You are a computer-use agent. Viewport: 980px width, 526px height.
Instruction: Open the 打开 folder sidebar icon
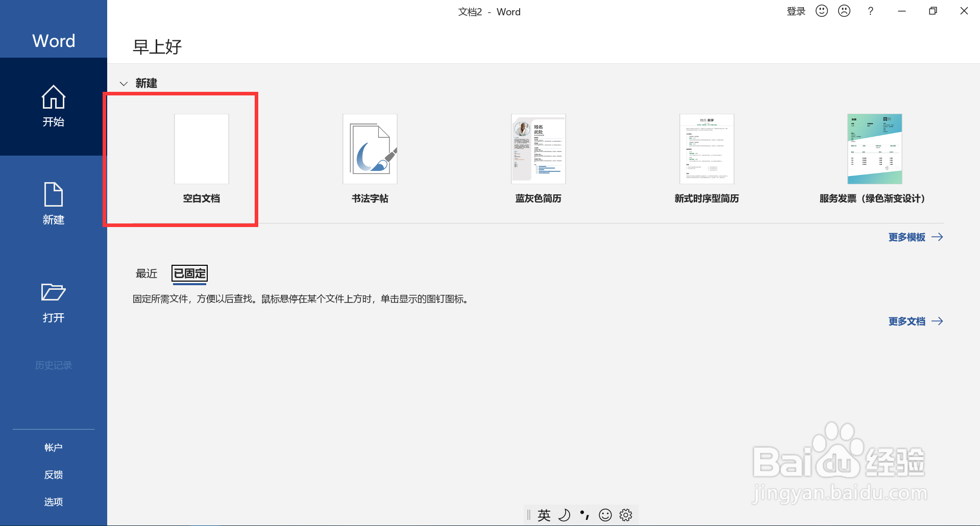[54, 303]
